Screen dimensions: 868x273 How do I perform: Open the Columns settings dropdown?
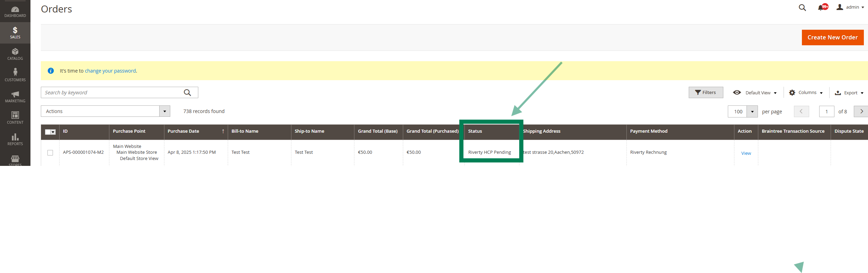(806, 93)
